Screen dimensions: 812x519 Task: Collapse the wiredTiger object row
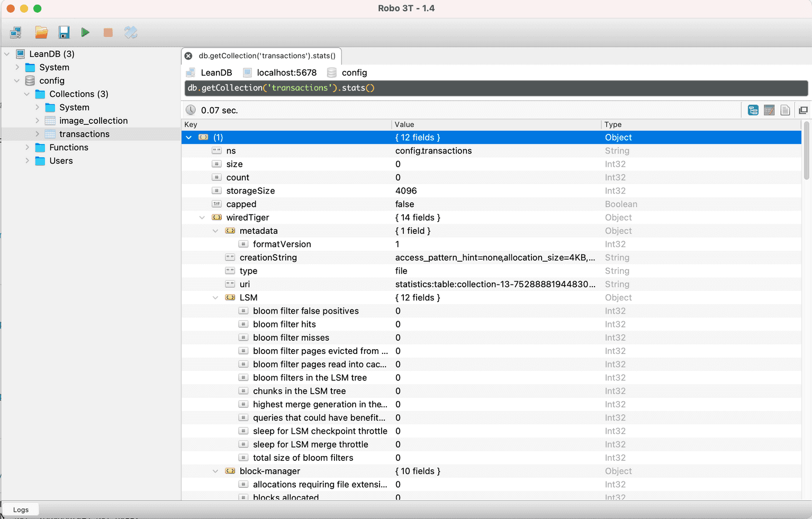[202, 217]
